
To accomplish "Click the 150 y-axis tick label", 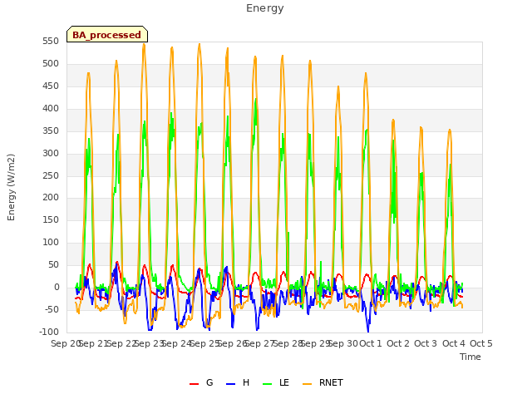I will [51, 219].
